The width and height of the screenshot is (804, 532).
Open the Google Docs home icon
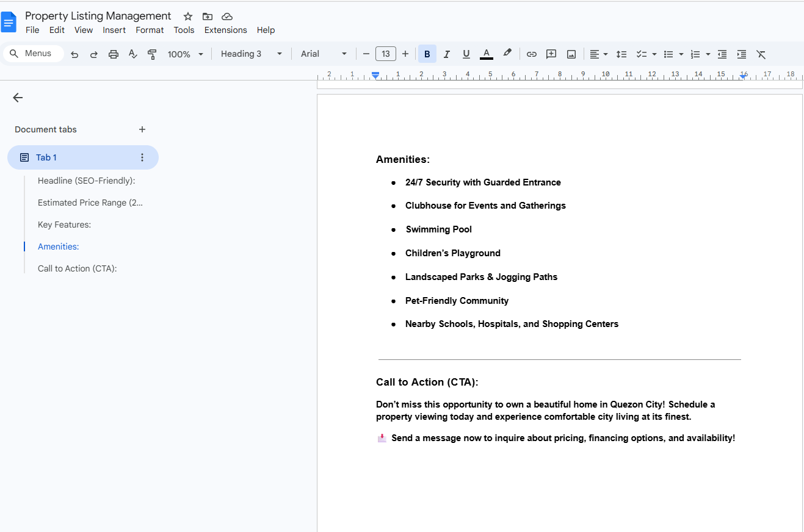pyautogui.click(x=9, y=23)
